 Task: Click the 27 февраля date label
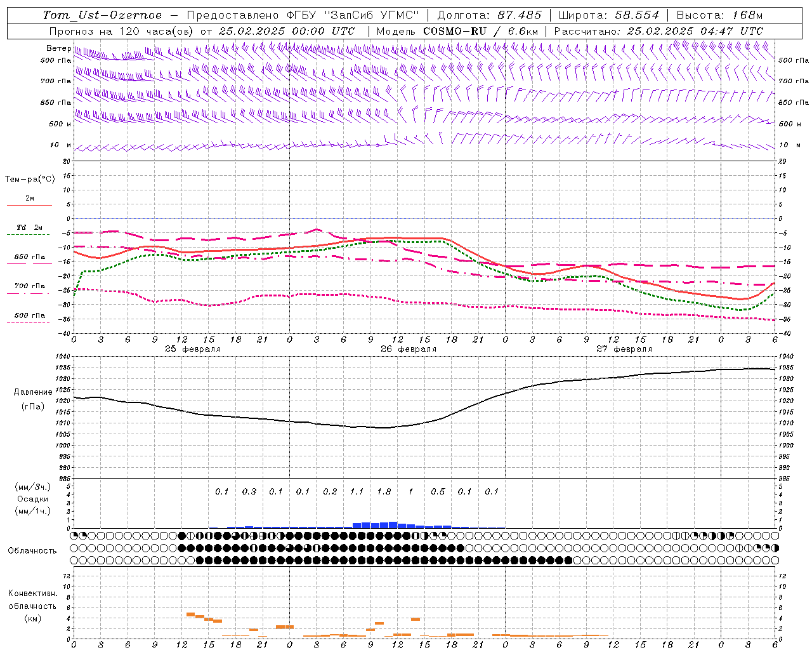624,349
